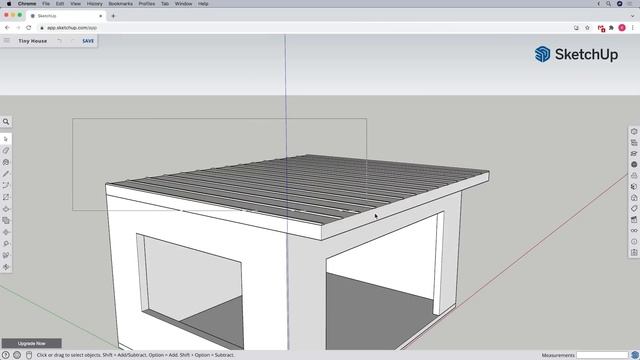Screen dimensions: 640x360
Task: Open macOS Spotlight search
Action: [x=609, y=4]
